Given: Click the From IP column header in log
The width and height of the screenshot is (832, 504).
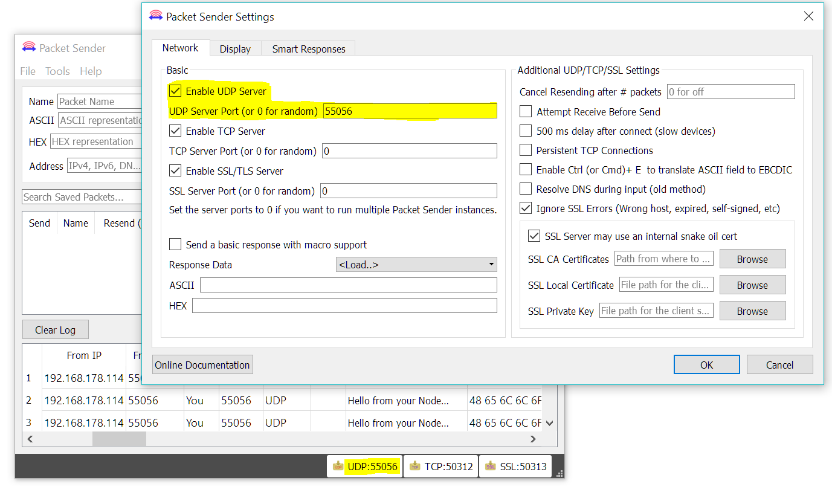Looking at the screenshot, I should 84,355.
